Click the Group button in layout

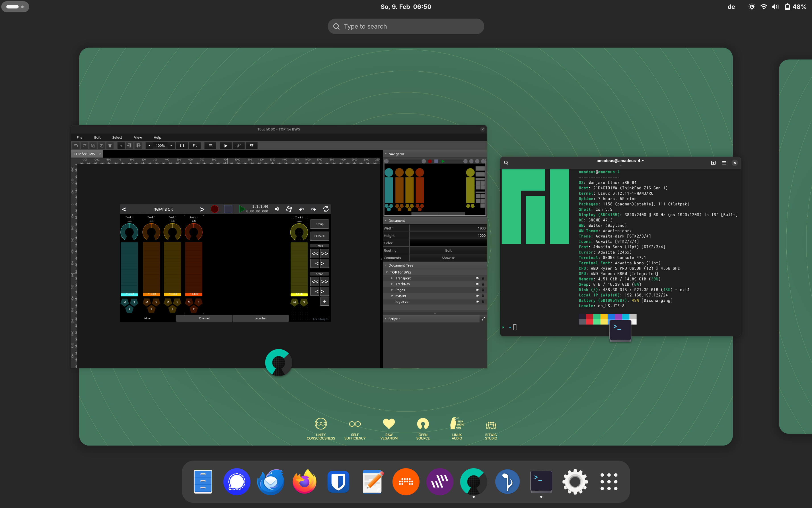(x=320, y=224)
